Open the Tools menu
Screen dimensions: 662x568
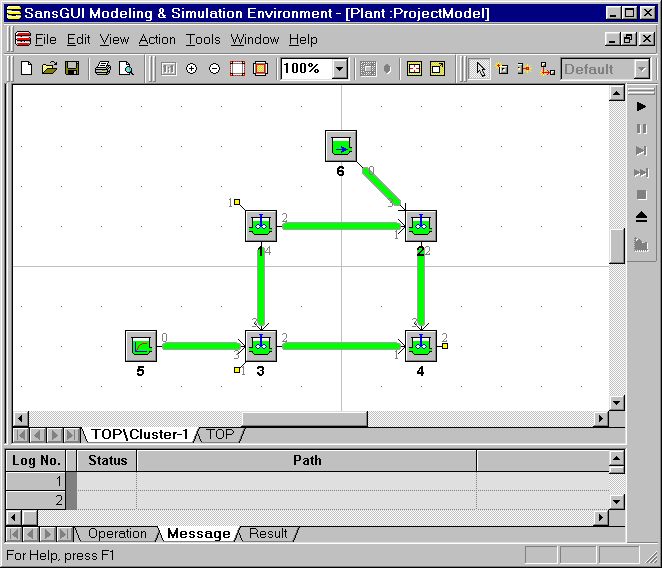[x=203, y=40]
